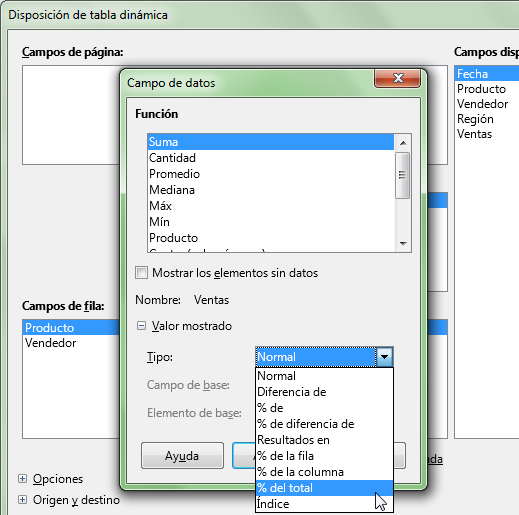Select Promedio function
The height and width of the screenshot is (515, 519).
point(271,174)
